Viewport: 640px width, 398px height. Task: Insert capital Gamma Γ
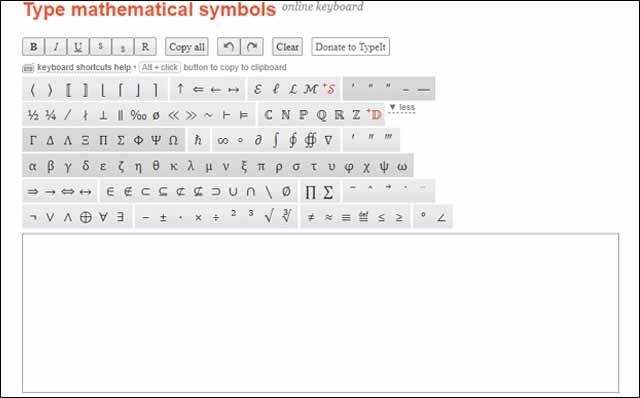point(33,140)
